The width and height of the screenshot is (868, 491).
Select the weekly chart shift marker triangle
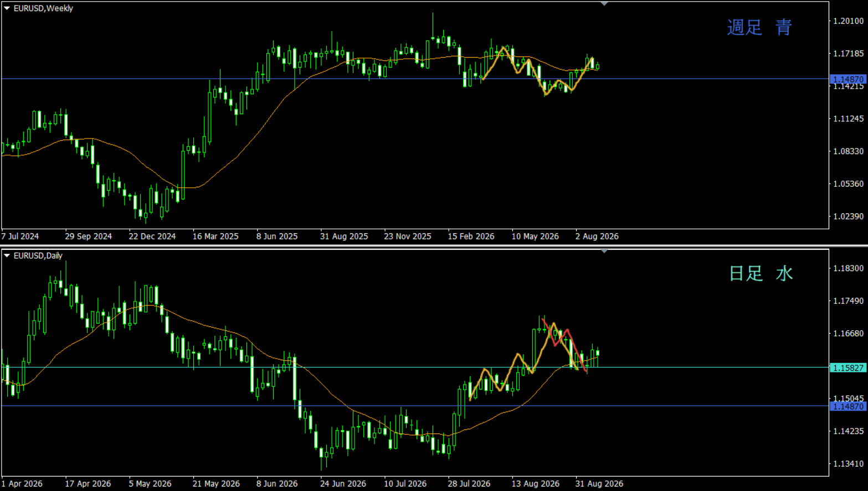pos(604,4)
